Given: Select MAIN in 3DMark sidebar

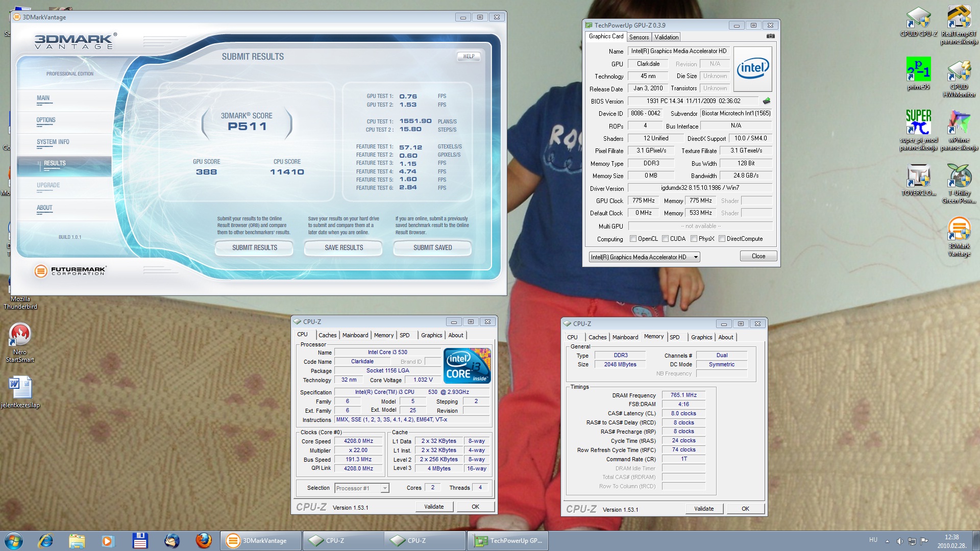Looking at the screenshot, I should [43, 98].
